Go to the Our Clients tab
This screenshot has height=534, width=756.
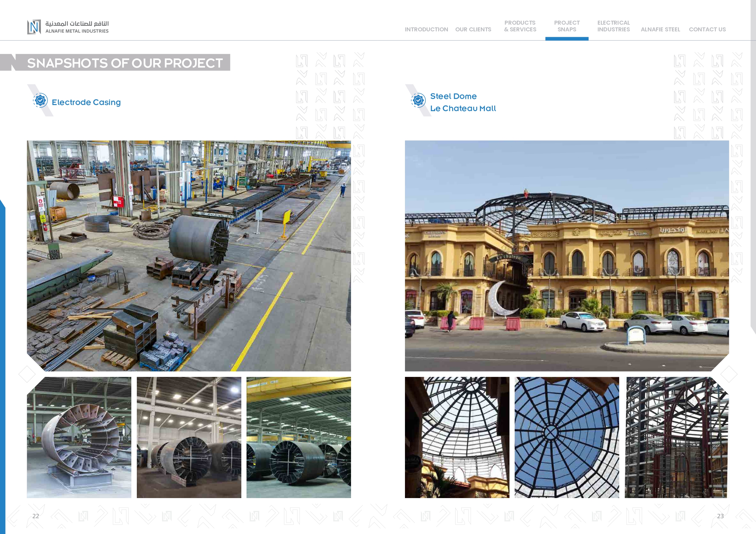coord(473,30)
